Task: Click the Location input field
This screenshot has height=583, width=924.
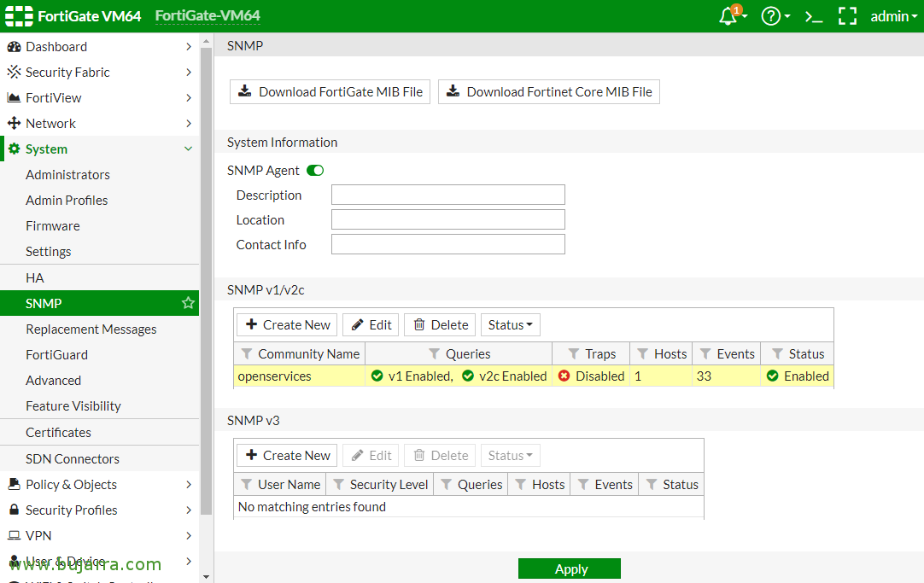Action: [x=447, y=219]
